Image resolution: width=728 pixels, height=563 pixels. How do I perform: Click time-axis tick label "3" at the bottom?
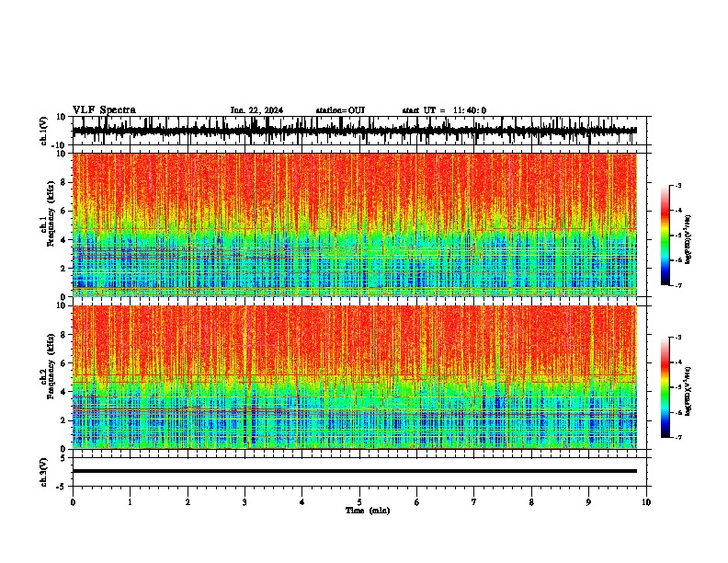click(x=245, y=502)
